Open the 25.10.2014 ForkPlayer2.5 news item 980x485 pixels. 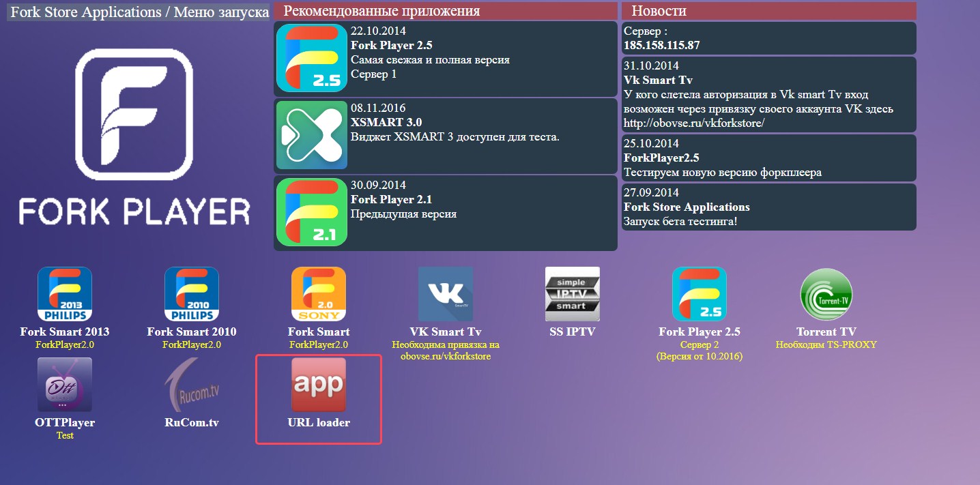769,158
